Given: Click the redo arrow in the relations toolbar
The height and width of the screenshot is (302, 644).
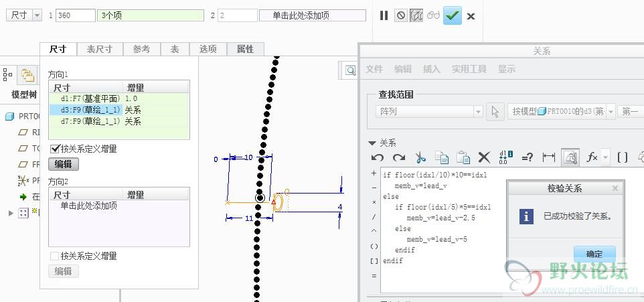Looking at the screenshot, I should pos(399,157).
